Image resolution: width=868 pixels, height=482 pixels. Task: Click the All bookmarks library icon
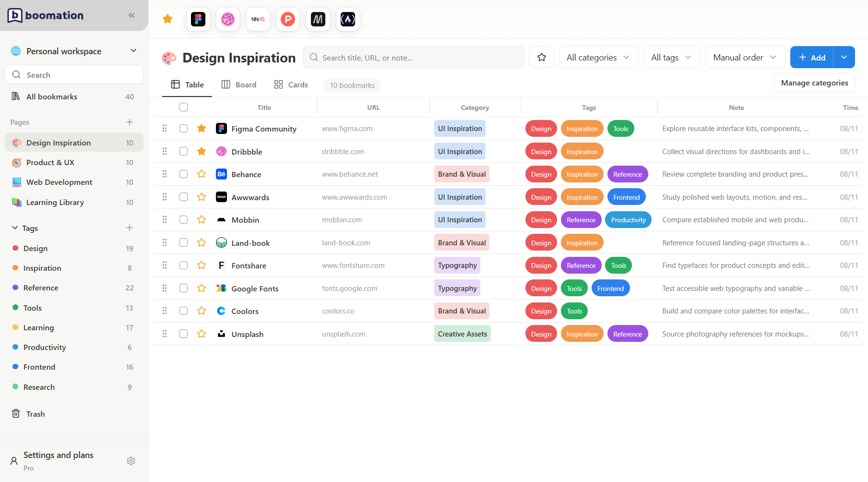pyautogui.click(x=16, y=96)
